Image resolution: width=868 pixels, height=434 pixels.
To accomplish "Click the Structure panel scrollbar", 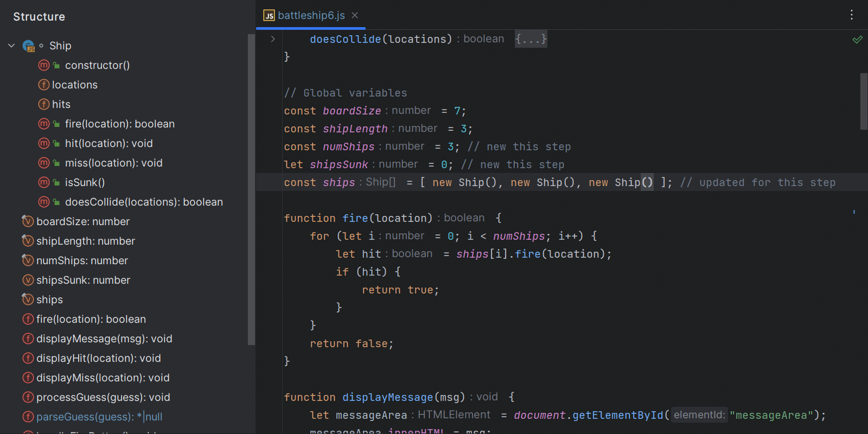I will (251, 190).
